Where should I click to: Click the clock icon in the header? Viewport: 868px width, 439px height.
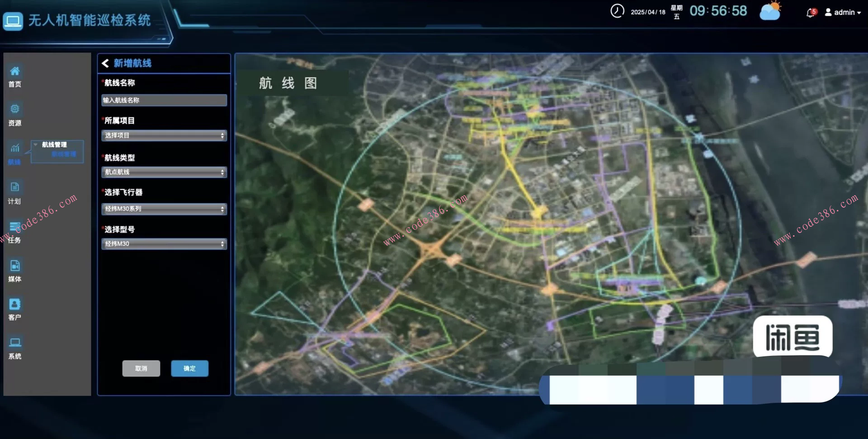point(617,11)
